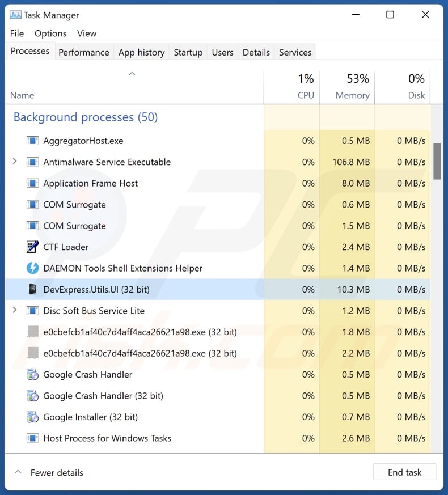Switch to the Details tab
Viewport: 448px width, 495px height.
[x=256, y=52]
